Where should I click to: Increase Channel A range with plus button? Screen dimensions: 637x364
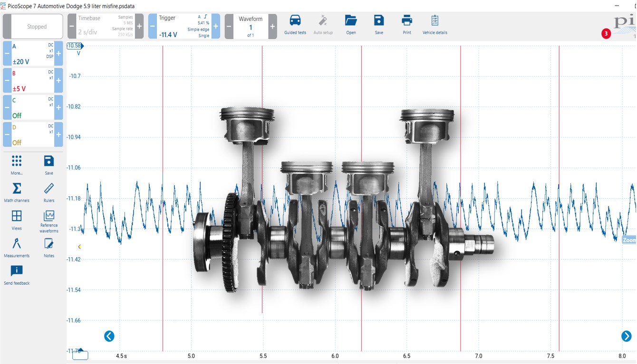pos(58,54)
